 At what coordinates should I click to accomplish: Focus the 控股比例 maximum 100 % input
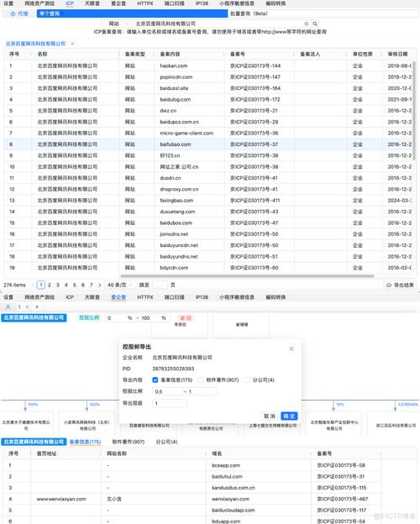(x=153, y=317)
